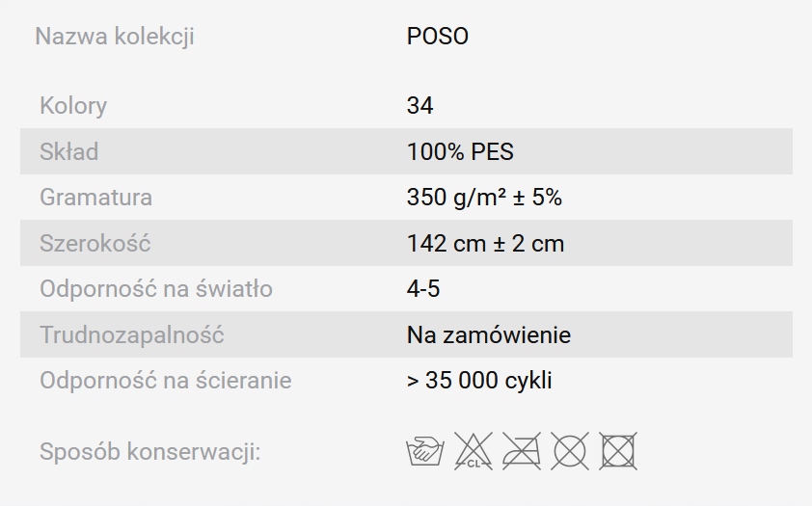This screenshot has height=506, width=812.
Task: Select the Nazwa kolekcji label
Action: click(x=115, y=37)
